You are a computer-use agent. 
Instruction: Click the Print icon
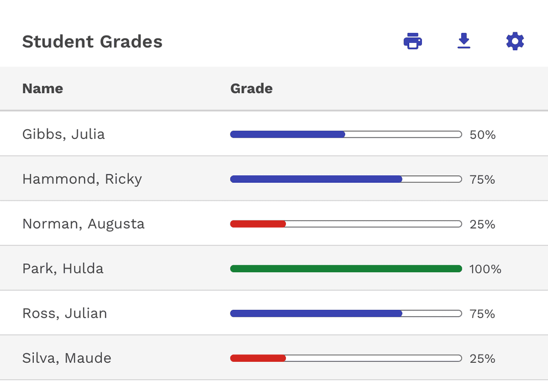[x=412, y=41]
